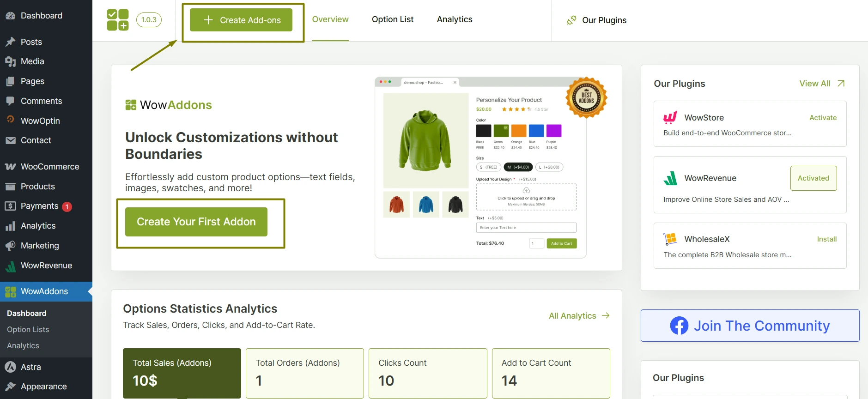Select the purple color swatch in preview

coord(553,131)
